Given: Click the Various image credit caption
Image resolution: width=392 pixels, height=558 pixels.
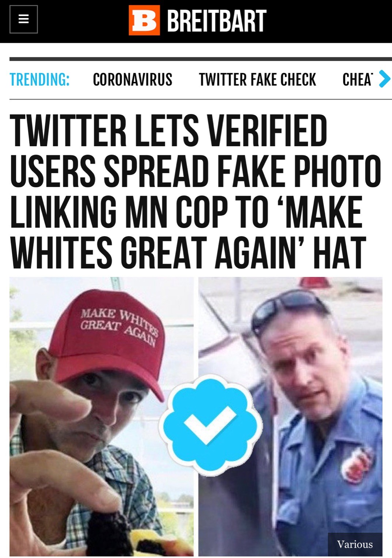Looking at the screenshot, I should [355, 544].
